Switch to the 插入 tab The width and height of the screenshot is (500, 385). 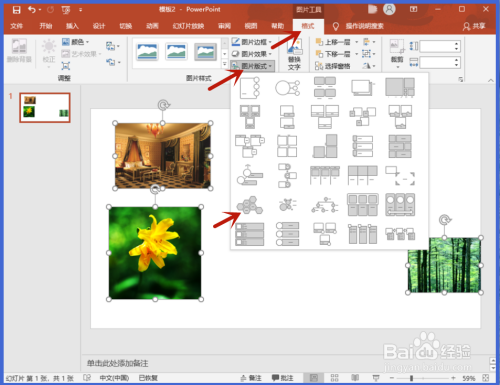click(x=72, y=26)
